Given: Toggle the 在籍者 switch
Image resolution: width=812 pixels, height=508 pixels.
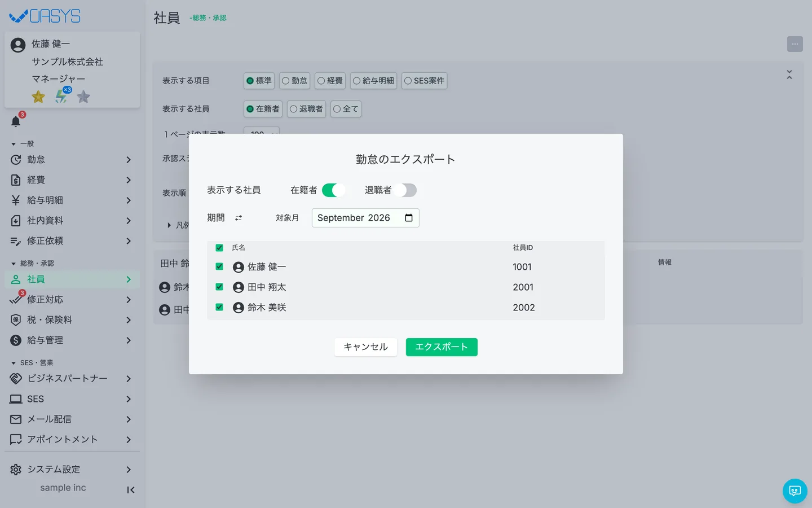Looking at the screenshot, I should (x=333, y=190).
